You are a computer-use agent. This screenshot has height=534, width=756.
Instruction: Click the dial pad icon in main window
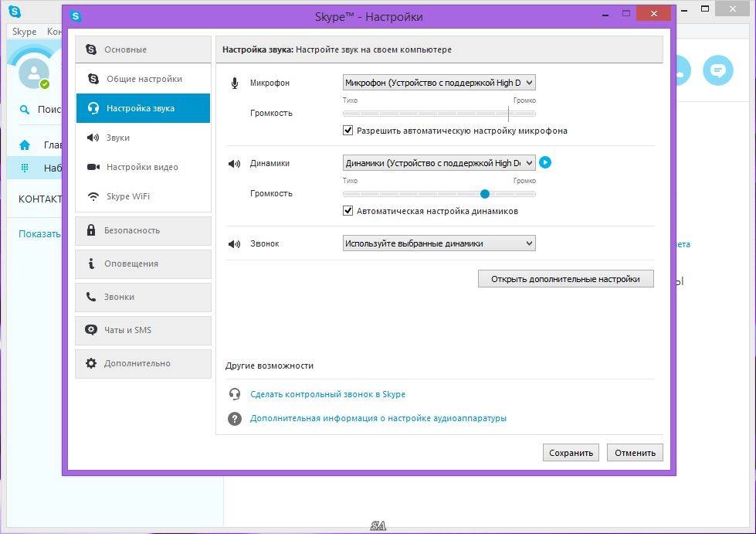tap(25, 168)
